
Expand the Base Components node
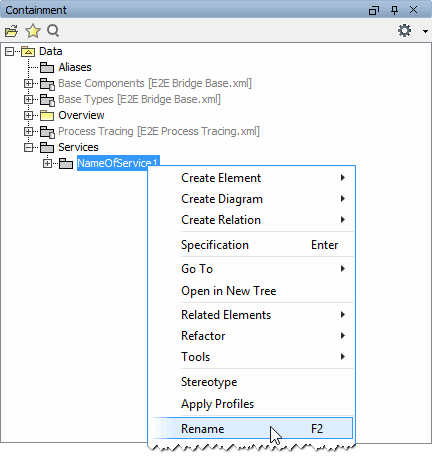pos(28,83)
